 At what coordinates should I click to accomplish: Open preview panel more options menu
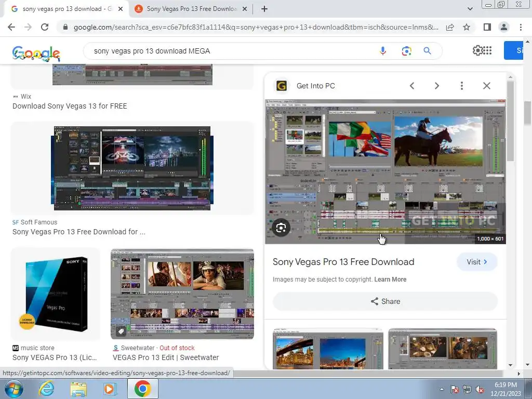pos(461,86)
